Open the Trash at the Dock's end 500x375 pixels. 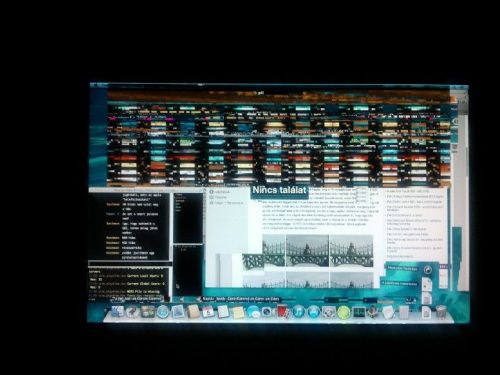coord(441,312)
